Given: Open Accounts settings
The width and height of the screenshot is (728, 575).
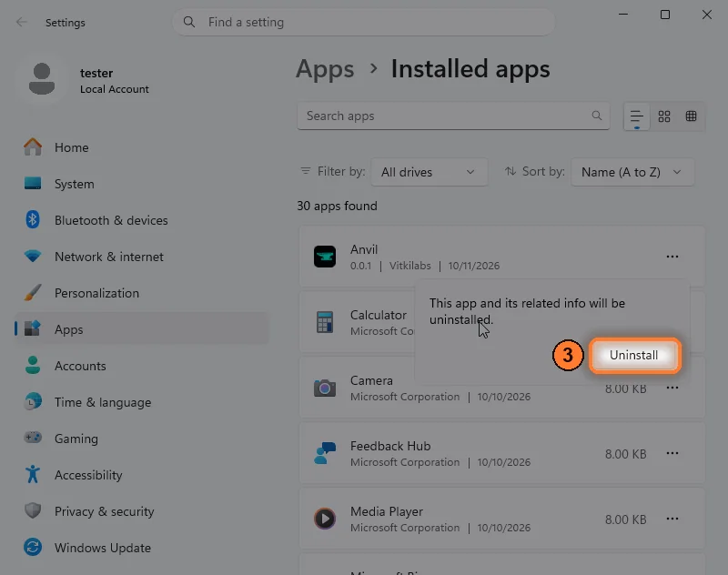Looking at the screenshot, I should click(x=142, y=366).
